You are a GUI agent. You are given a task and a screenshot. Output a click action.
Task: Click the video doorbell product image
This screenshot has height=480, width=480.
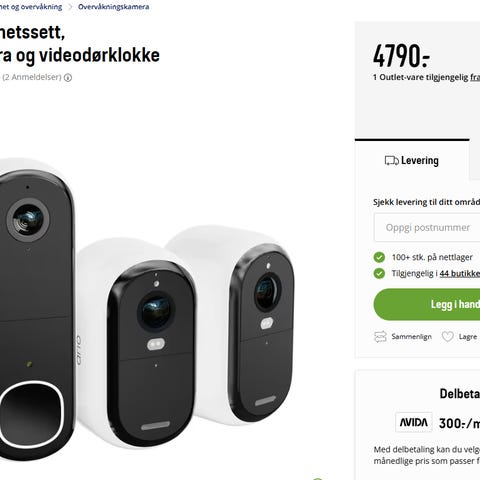[36, 310]
